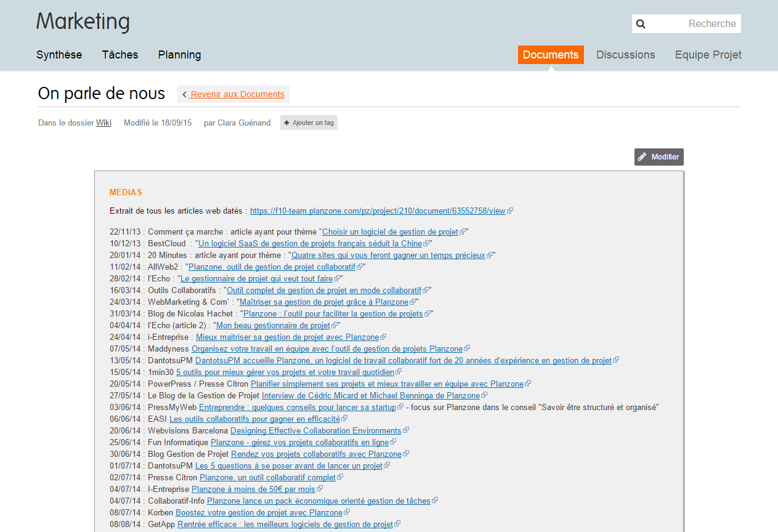Screen dimensions: 778x532
Task: Click the MEDIAS heading
Action: pyautogui.click(x=126, y=193)
